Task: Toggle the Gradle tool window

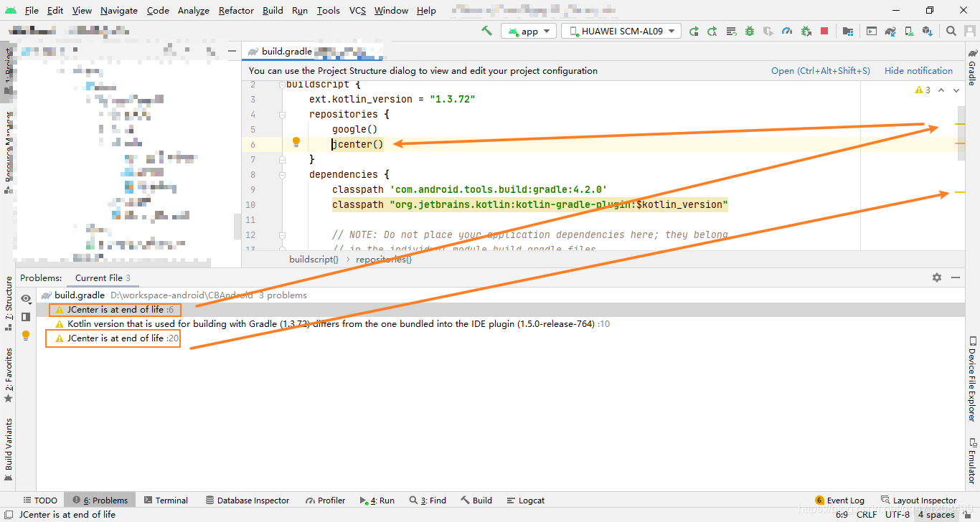Action: (x=972, y=68)
